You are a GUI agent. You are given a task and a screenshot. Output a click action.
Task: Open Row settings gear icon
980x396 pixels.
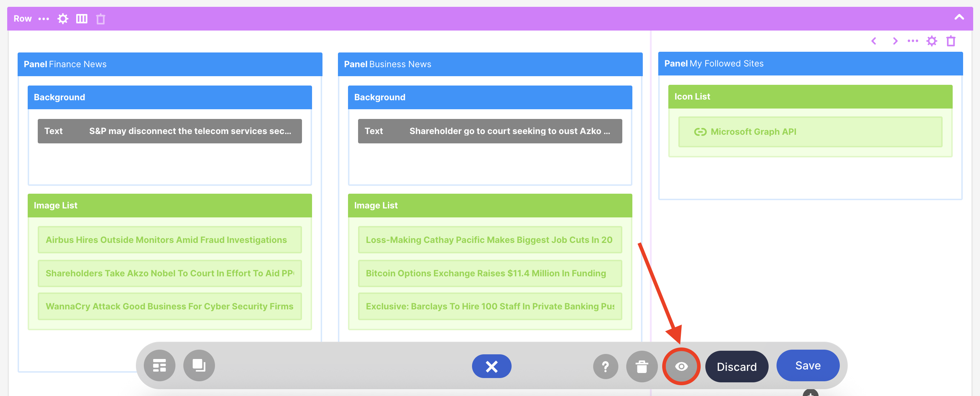pyautogui.click(x=63, y=19)
